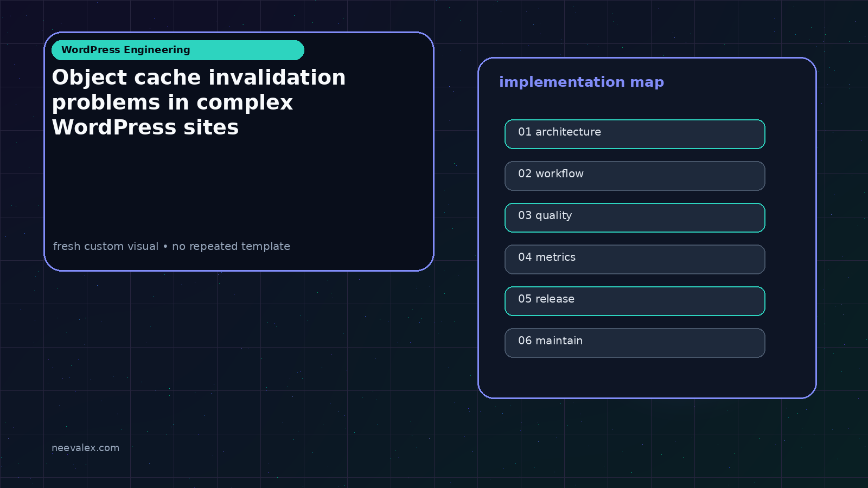Click the fresh custom visual caption
The height and width of the screenshot is (488, 868).
171,246
